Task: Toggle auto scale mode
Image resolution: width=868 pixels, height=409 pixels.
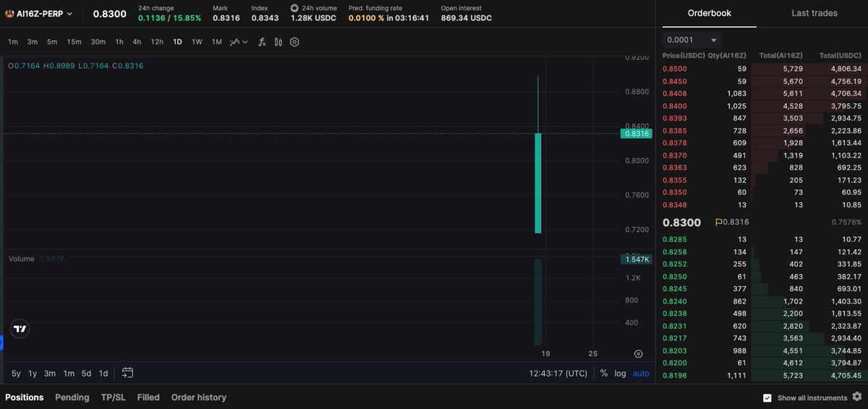Action: coord(641,374)
